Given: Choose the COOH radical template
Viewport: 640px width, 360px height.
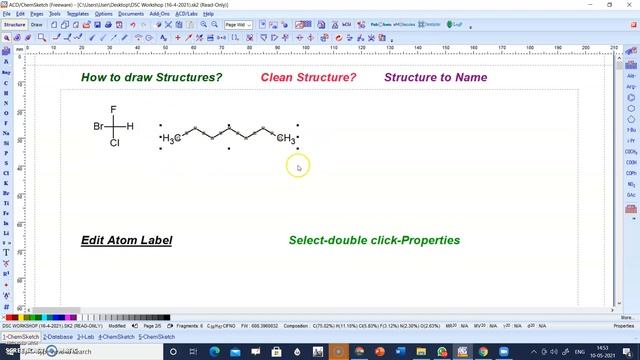Looking at the screenshot, I should click(x=631, y=162).
